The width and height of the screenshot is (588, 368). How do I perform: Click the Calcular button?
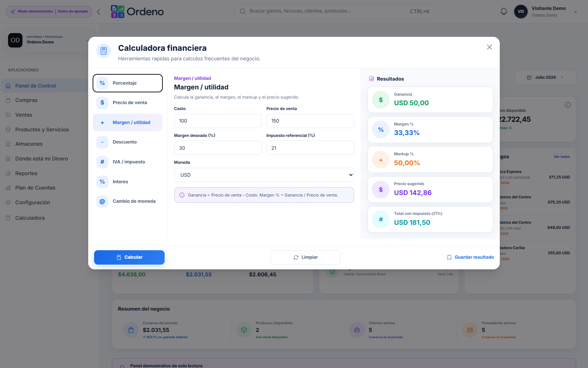coord(129,257)
